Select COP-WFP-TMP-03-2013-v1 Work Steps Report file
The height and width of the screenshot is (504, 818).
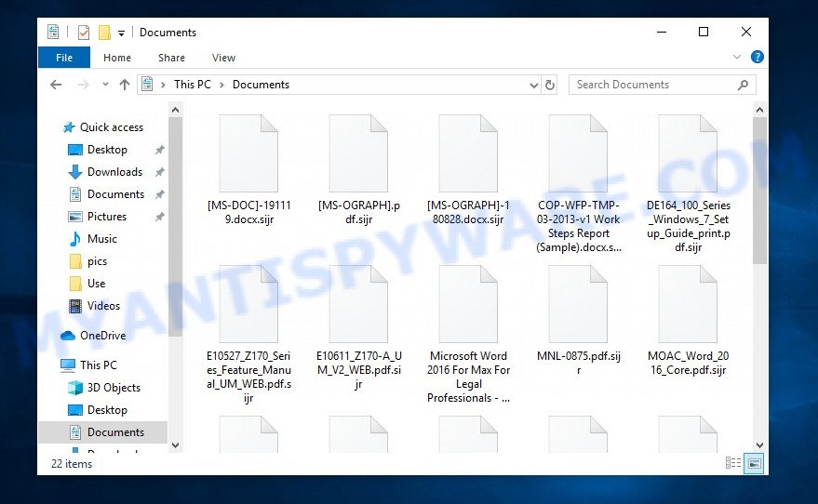click(578, 184)
